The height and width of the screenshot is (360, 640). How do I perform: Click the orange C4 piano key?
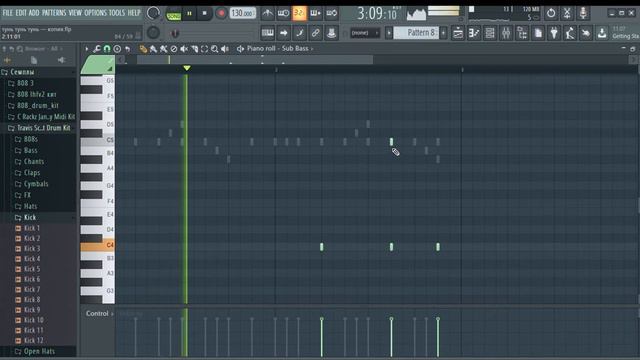tap(98, 246)
